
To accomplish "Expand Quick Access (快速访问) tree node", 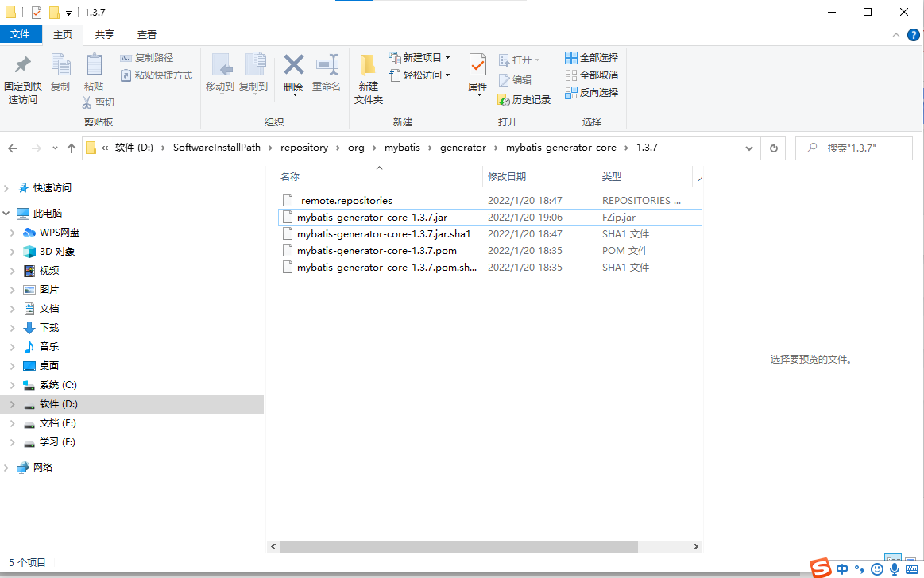I will (6, 188).
